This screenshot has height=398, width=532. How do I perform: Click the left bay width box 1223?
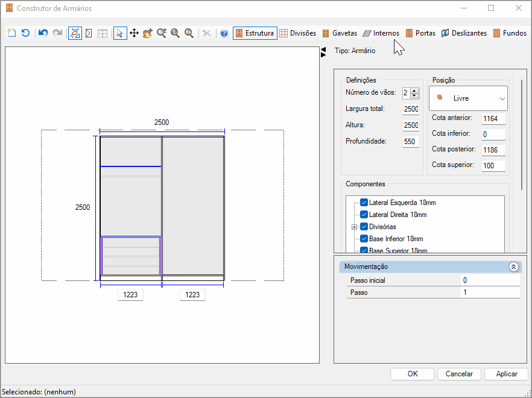tap(131, 295)
